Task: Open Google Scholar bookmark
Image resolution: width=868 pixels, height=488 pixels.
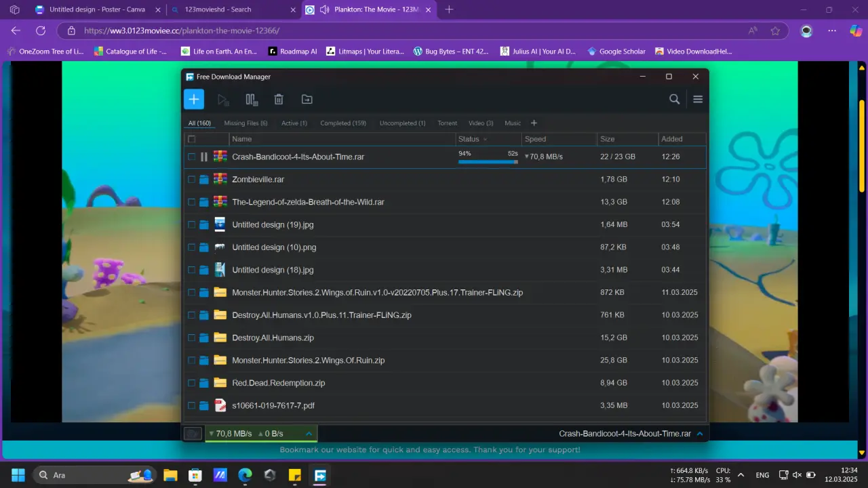Action: (616, 51)
